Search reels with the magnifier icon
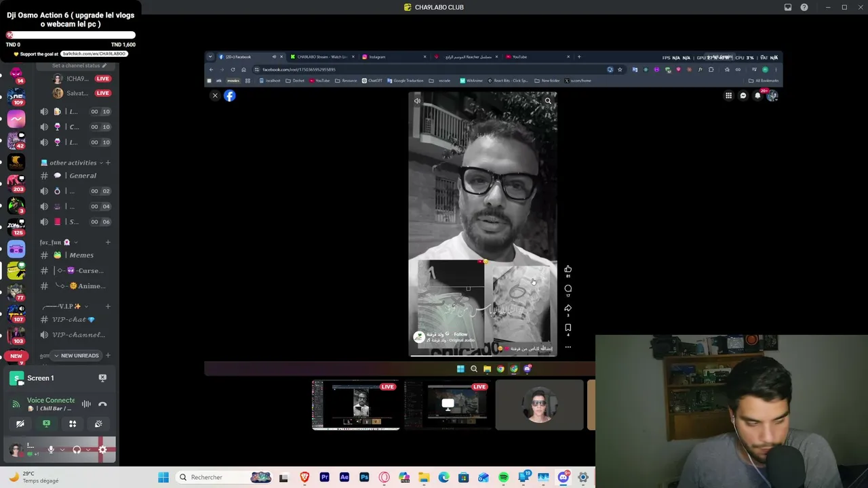This screenshot has width=868, height=488. 548,101
